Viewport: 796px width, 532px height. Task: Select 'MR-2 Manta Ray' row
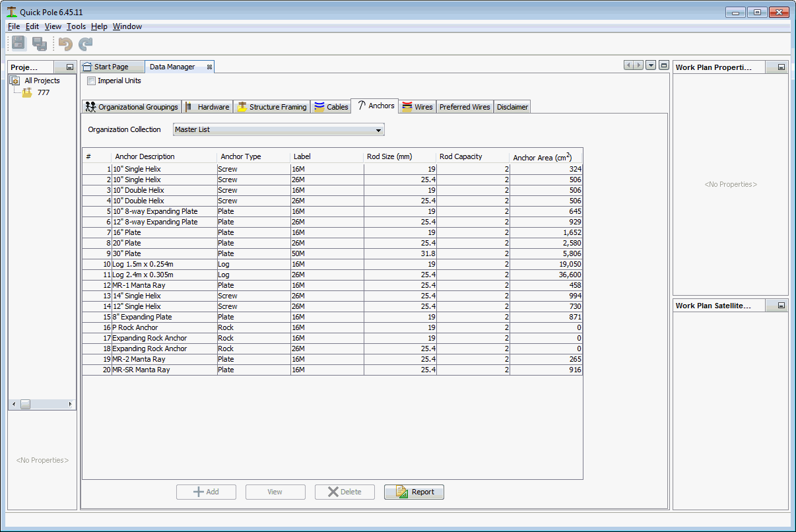click(332, 359)
